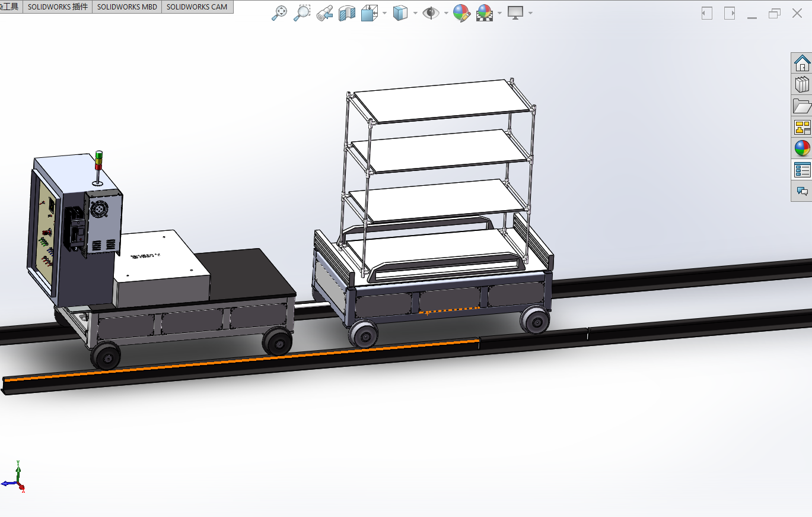Click the Previous View icon
This screenshot has width=812, height=517.
(324, 13)
